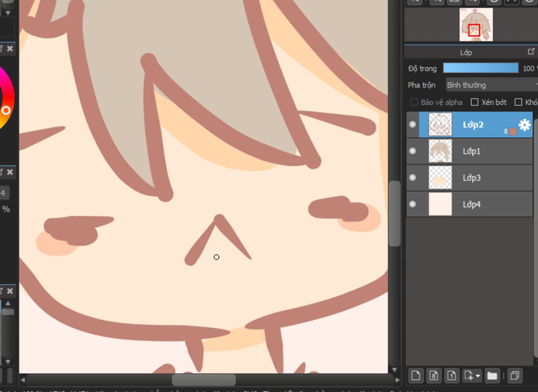Viewport: 538px width, 392px height.
Task: Click the Lớp1 layer thumbnail
Action: pos(440,151)
